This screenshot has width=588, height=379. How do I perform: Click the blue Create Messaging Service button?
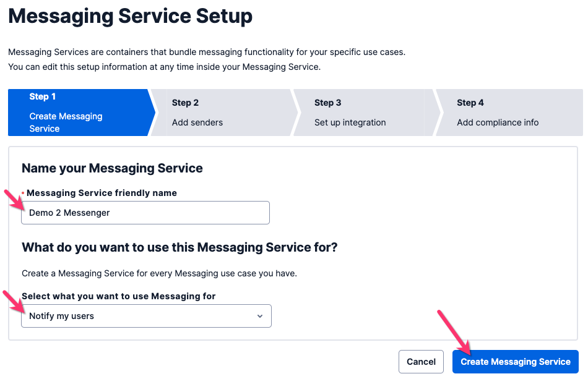[x=515, y=362]
